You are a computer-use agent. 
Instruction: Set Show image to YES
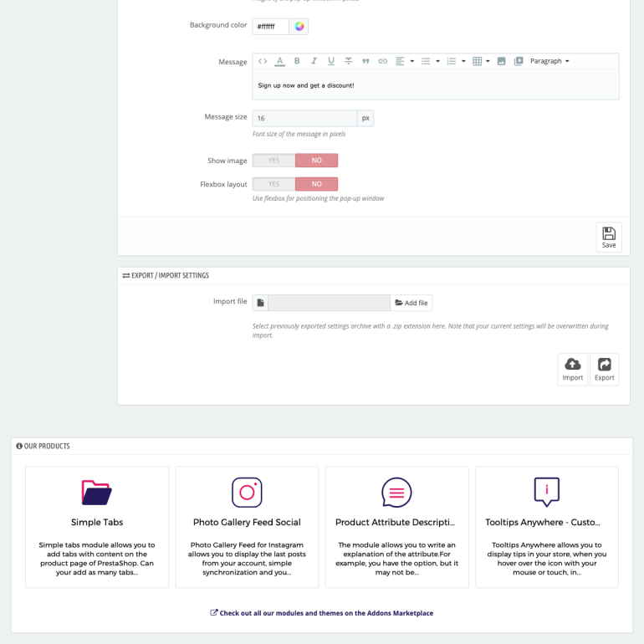point(274,161)
